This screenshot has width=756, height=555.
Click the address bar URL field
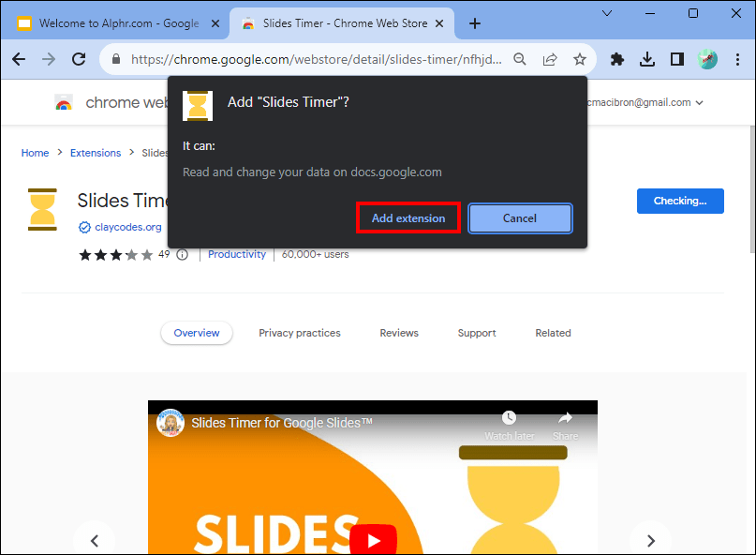(317, 59)
